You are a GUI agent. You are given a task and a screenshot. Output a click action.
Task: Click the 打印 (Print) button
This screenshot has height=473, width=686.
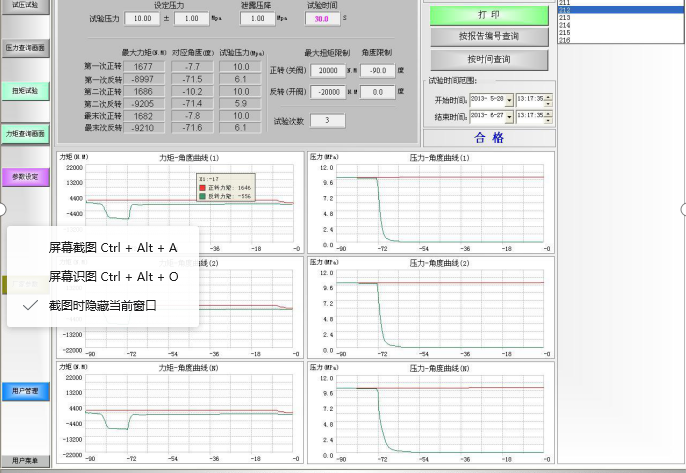pos(489,16)
